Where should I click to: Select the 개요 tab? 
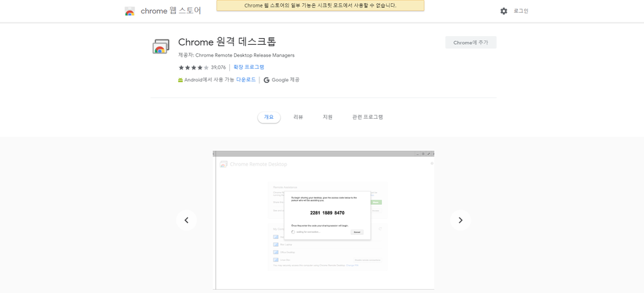269,117
